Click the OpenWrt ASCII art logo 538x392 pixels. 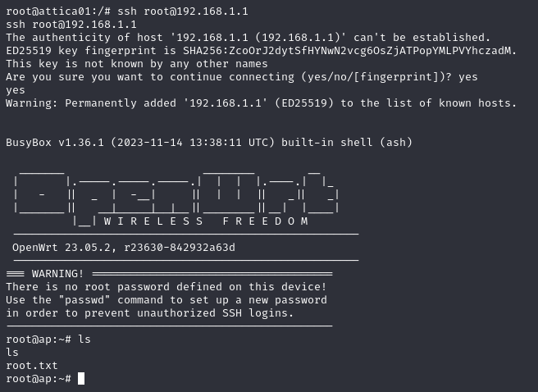click(176, 194)
